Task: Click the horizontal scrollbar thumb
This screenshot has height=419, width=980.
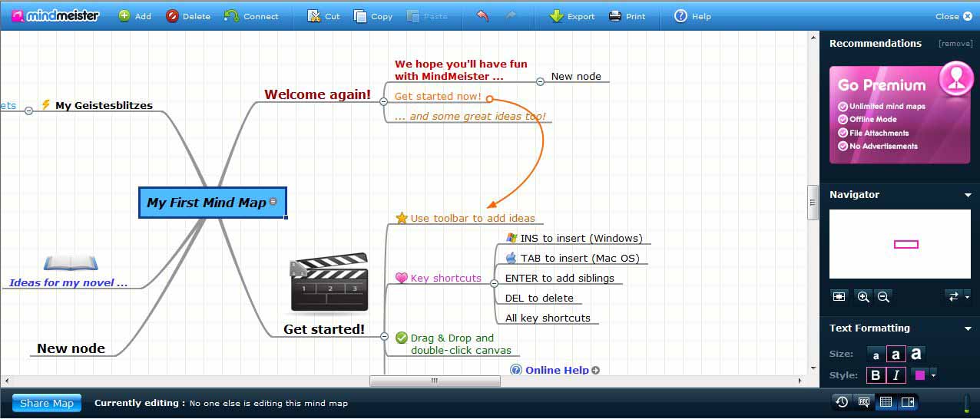Action: click(x=435, y=381)
